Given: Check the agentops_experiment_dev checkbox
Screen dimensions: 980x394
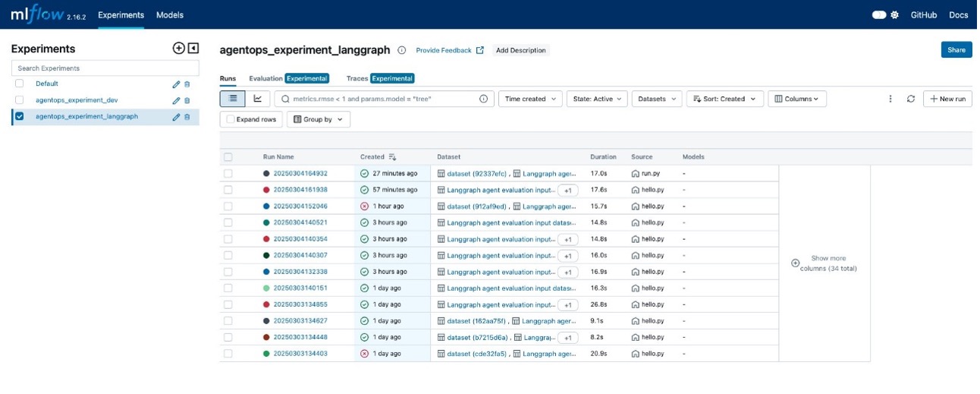Looking at the screenshot, I should click(x=20, y=100).
